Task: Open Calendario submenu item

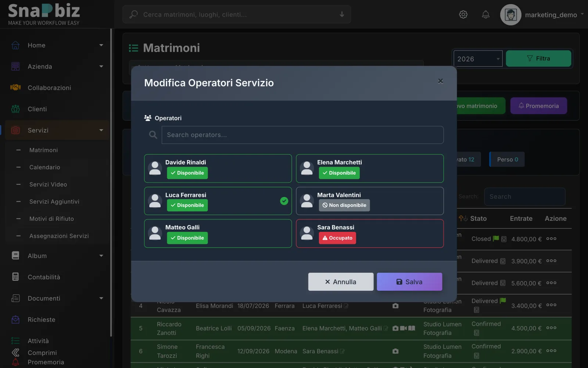Action: (x=45, y=167)
